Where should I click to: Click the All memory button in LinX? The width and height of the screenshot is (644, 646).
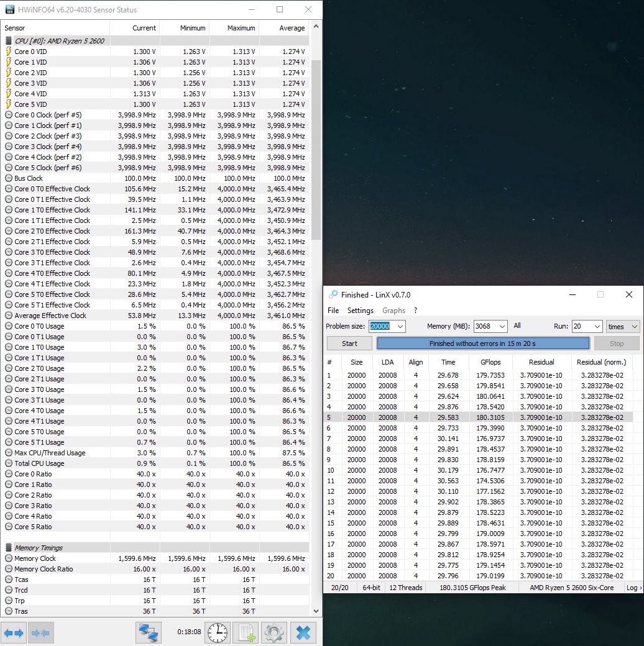(x=517, y=325)
